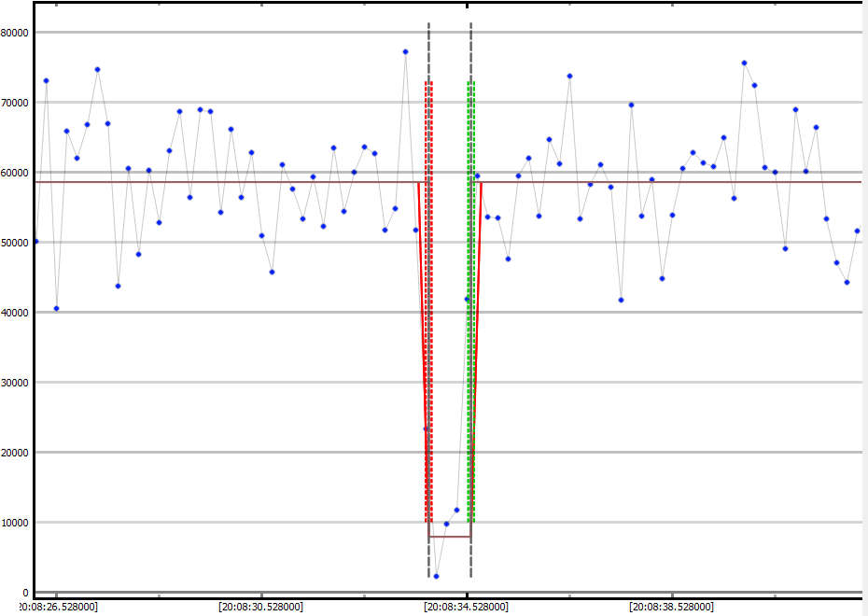Click the 10000 y-axis label
Image resolution: width=868 pixels, height=616 pixels.
tap(16, 523)
